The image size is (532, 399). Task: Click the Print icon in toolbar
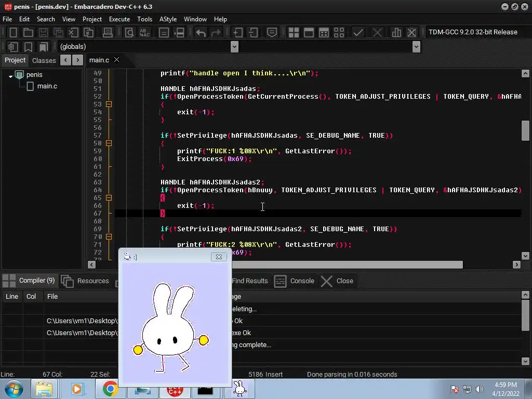click(108, 32)
